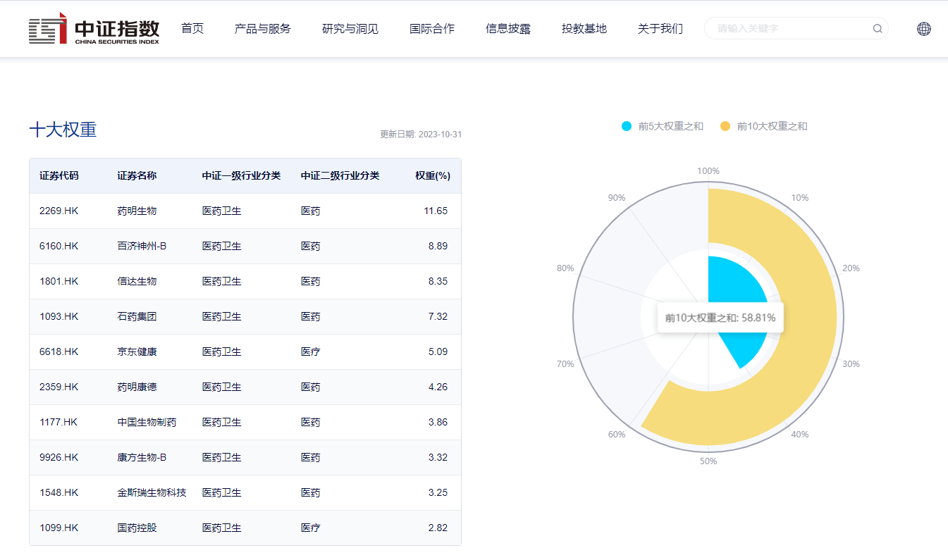Click the search magnifier icon
Screen dimensions: 948x560
pyautogui.click(x=878, y=29)
